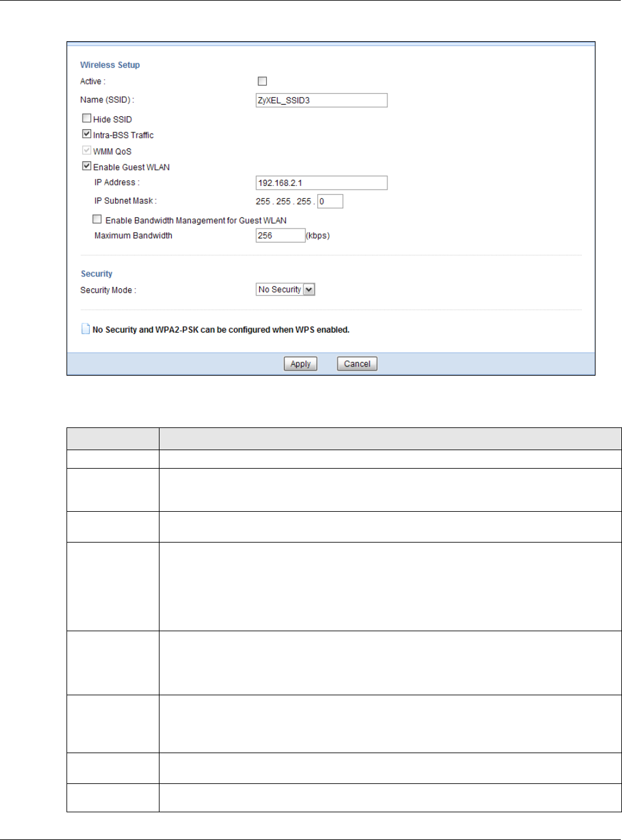Check the Hide SSID box
This screenshot has width=622, height=840.
87,118
